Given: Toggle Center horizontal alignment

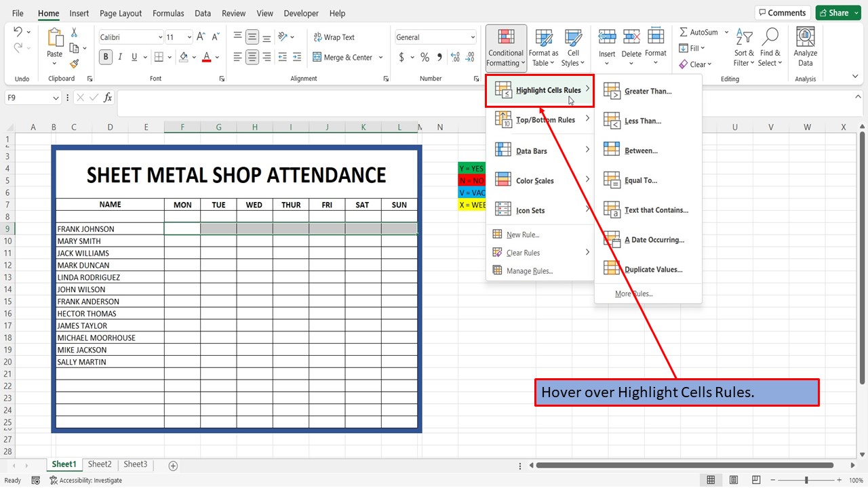Looking at the screenshot, I should pos(252,57).
